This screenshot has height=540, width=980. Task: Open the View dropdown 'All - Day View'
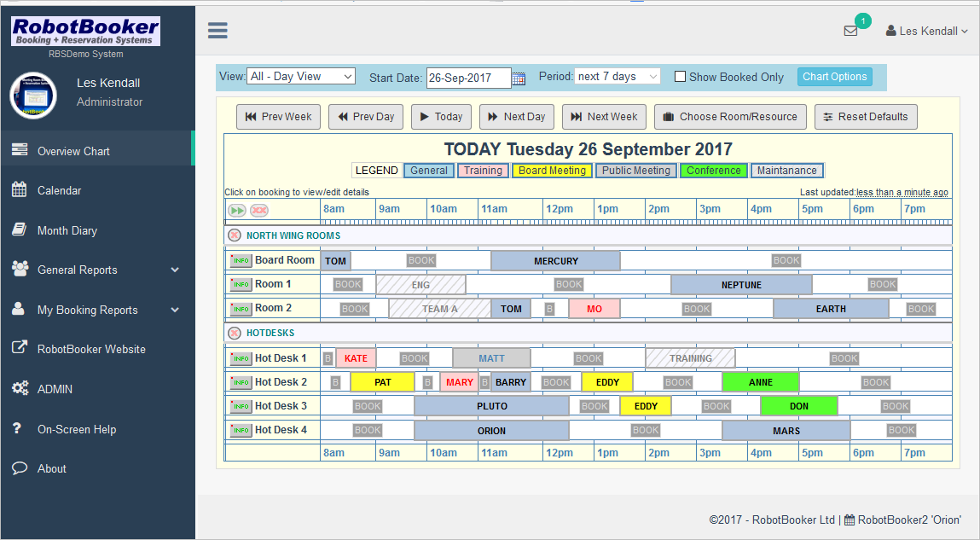[301, 76]
